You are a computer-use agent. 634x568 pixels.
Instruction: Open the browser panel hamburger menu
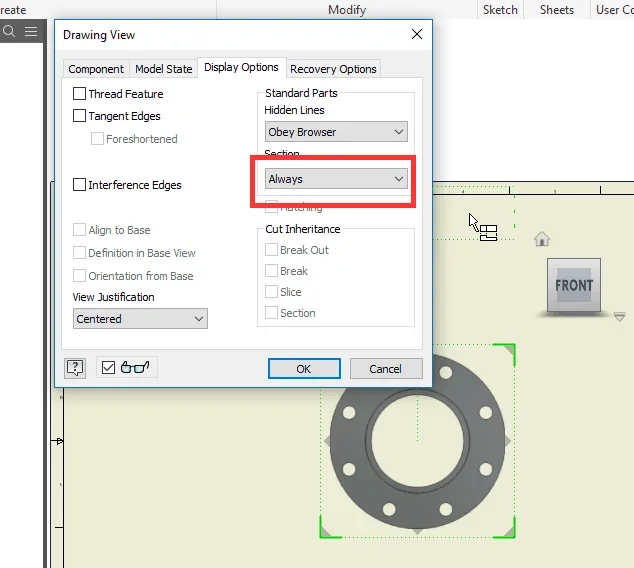[31, 31]
